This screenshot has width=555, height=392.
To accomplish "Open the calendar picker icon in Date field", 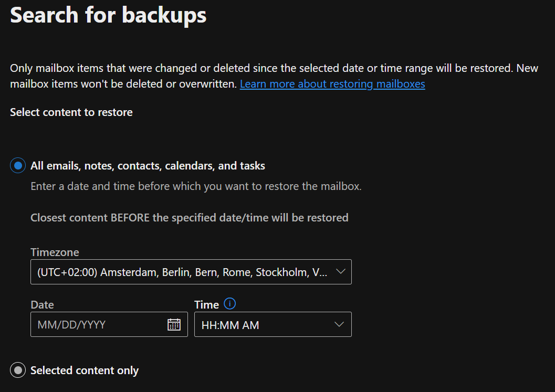I will pos(174,324).
